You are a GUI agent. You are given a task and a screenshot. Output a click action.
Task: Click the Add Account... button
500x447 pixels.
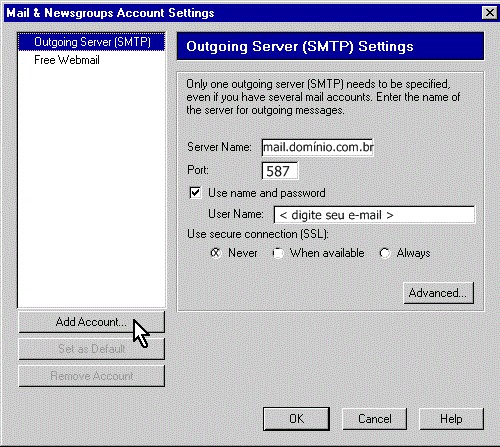click(x=91, y=322)
